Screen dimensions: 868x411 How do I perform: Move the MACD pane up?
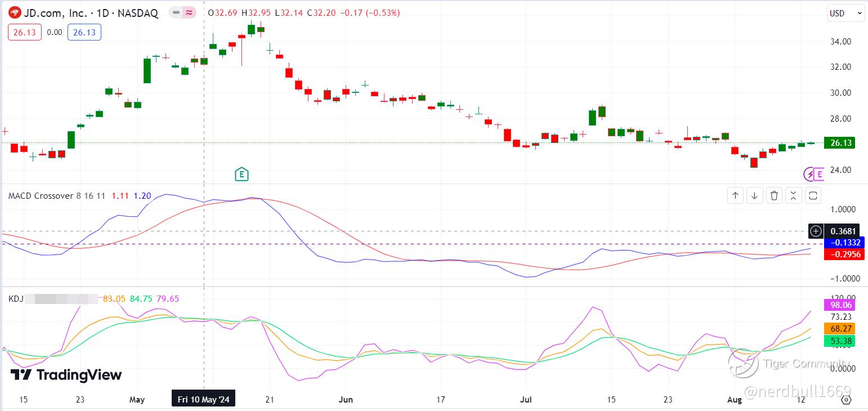pyautogui.click(x=735, y=195)
